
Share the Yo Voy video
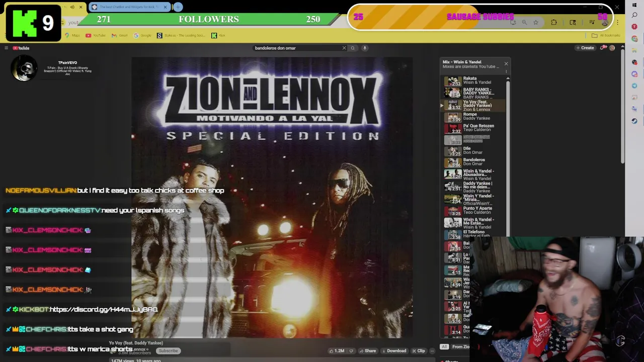point(368,351)
